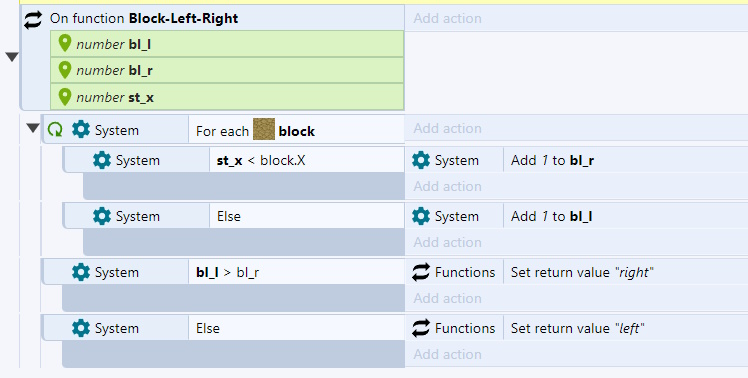Select the st_x parameter pin icon

pos(64,97)
